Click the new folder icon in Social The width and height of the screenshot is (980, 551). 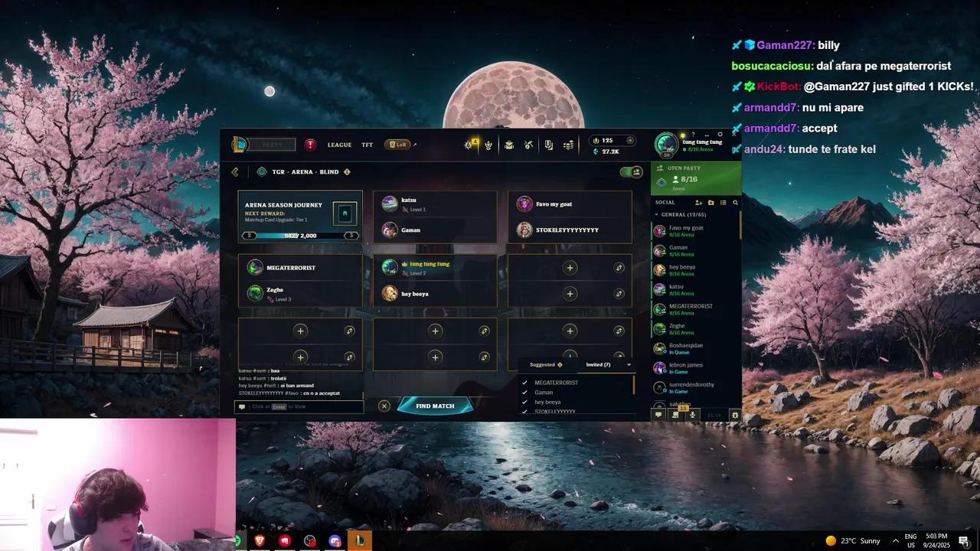710,203
